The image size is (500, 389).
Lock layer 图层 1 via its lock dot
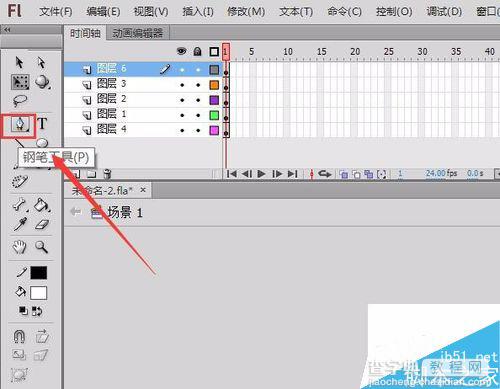point(198,115)
